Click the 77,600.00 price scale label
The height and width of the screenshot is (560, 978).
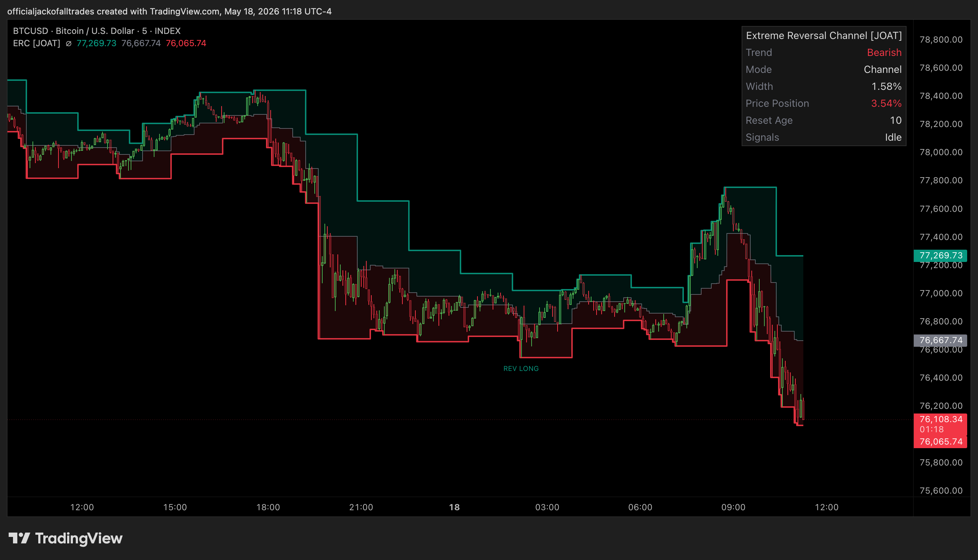click(x=941, y=209)
